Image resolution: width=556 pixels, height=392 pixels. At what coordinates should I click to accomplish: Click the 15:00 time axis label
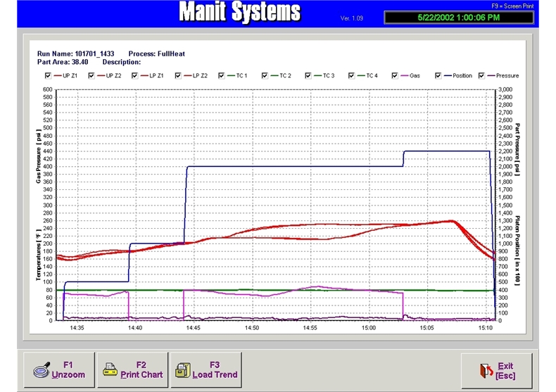tap(369, 328)
